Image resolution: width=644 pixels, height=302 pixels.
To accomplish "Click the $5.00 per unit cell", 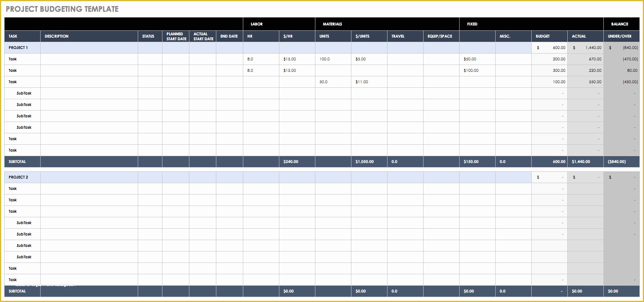I will coord(369,59).
